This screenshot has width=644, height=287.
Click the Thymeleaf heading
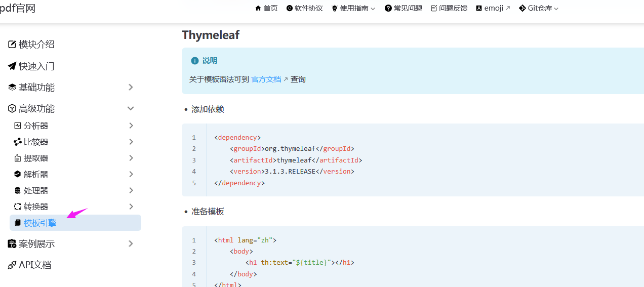coord(211,35)
